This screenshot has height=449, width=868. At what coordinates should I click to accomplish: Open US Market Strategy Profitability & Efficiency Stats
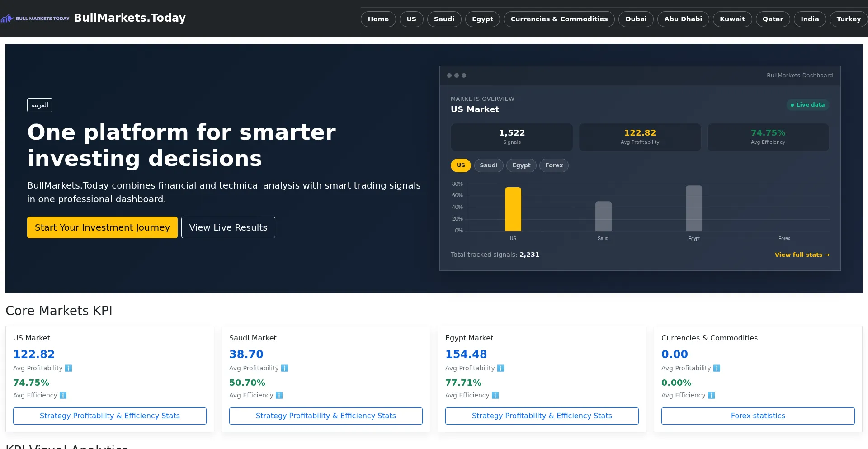pos(110,416)
